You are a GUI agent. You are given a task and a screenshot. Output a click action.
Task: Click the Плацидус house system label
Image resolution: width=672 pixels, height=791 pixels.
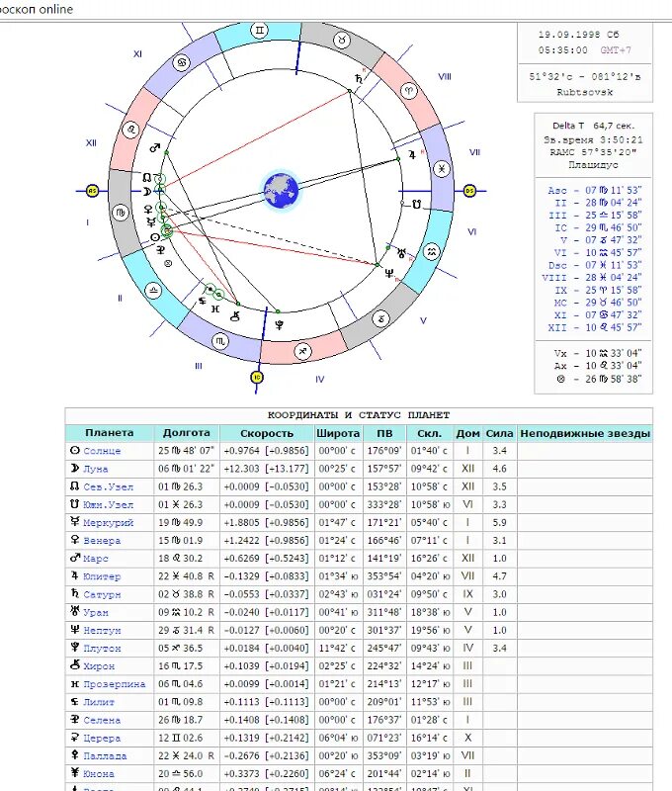coord(593,165)
